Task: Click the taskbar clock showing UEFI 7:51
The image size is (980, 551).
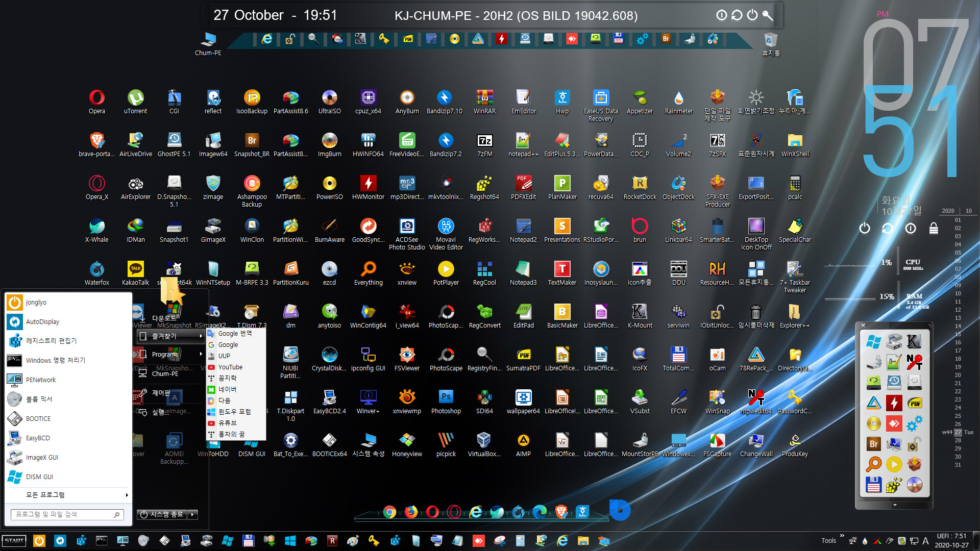Action: point(951,541)
